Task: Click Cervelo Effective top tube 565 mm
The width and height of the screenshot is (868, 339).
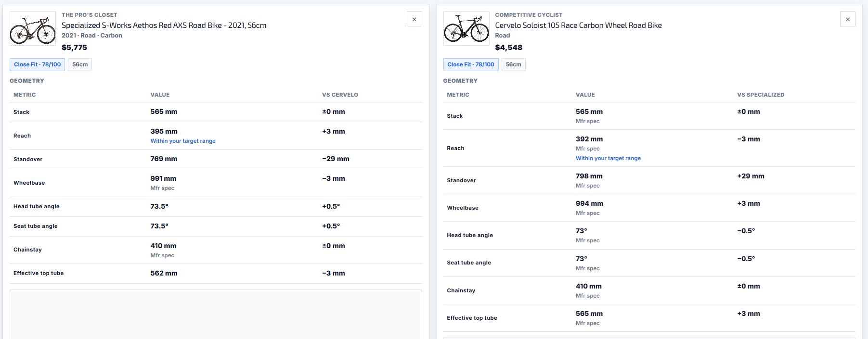Action: coord(589,314)
